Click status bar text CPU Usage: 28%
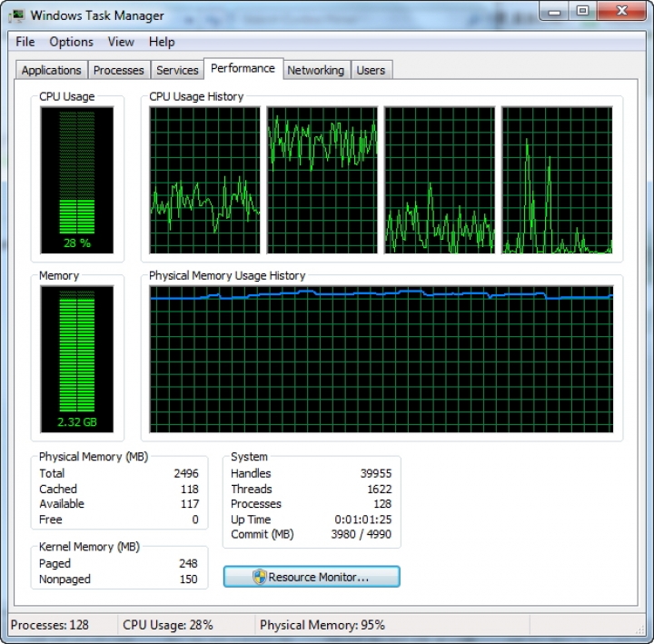Screen dimensions: 654x644 tap(168, 625)
